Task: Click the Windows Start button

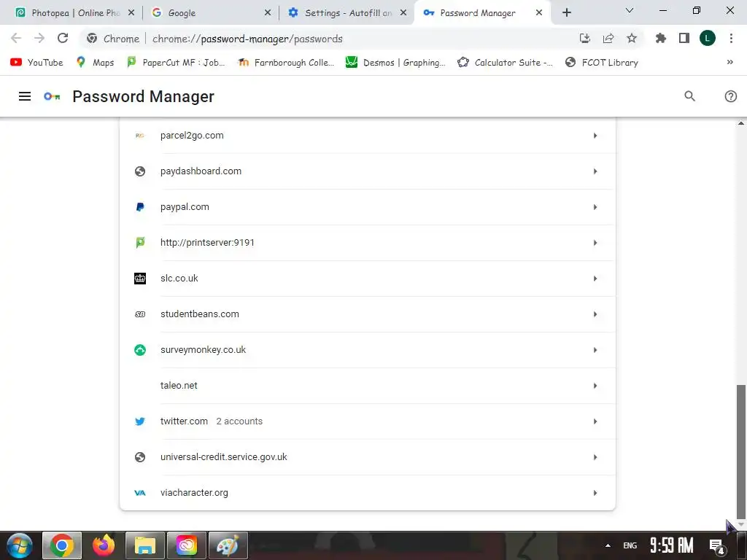Action: pos(19,545)
